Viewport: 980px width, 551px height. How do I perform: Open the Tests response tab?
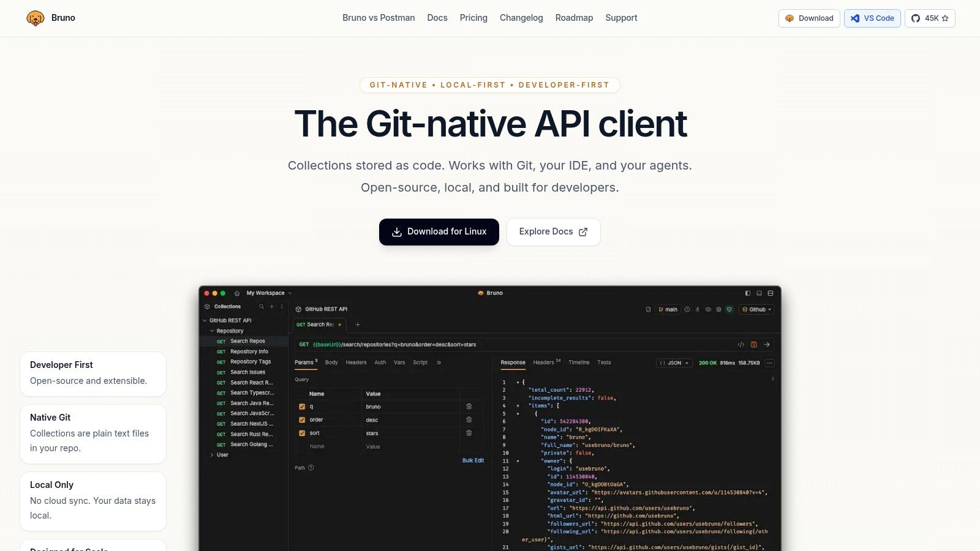click(604, 362)
